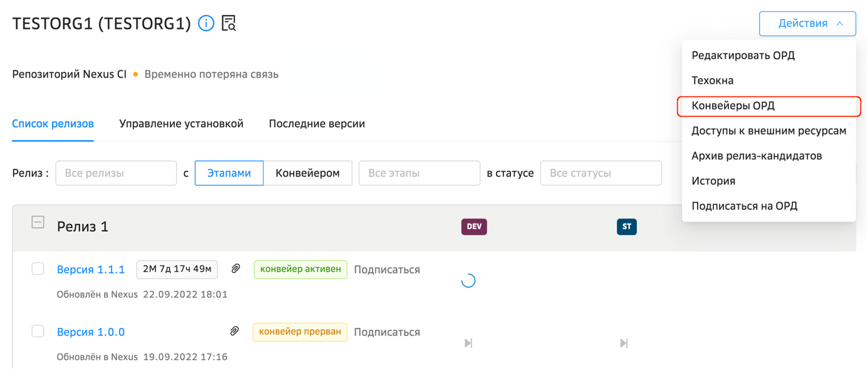Click the конвейер прерван status tag

pyautogui.click(x=300, y=332)
